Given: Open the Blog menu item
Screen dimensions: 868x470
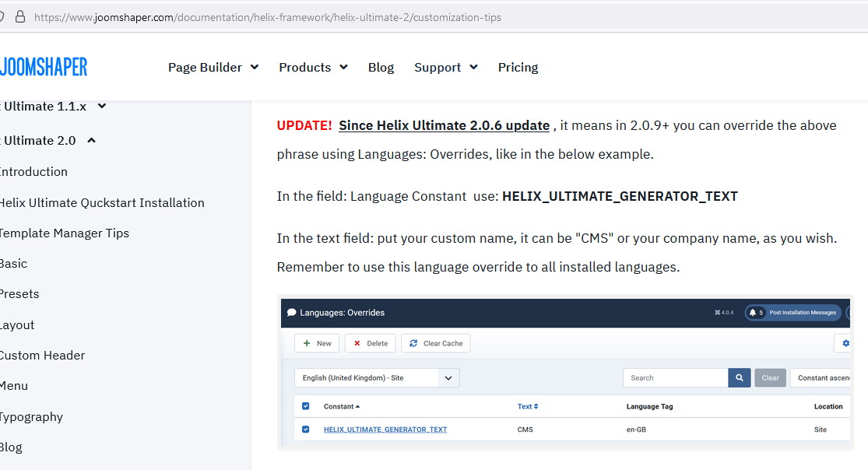Looking at the screenshot, I should coord(381,68).
